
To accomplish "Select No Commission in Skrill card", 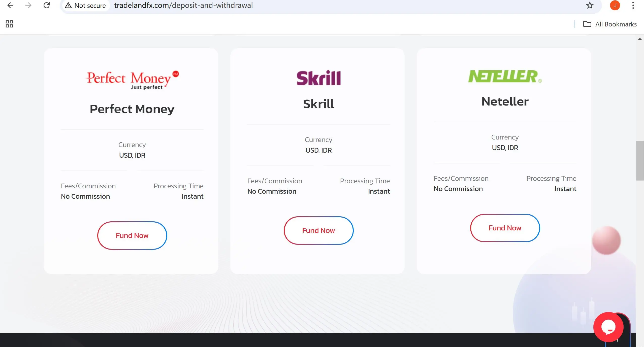I will [x=272, y=191].
